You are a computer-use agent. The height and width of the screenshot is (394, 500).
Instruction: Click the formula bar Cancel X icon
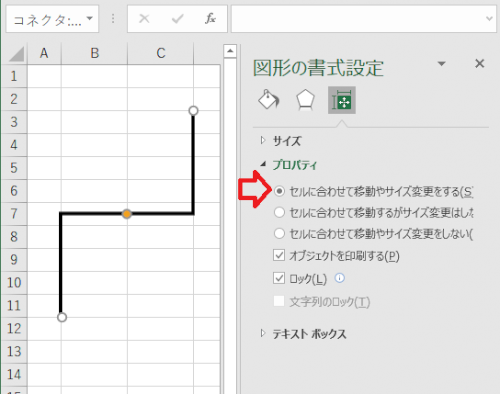(x=144, y=18)
